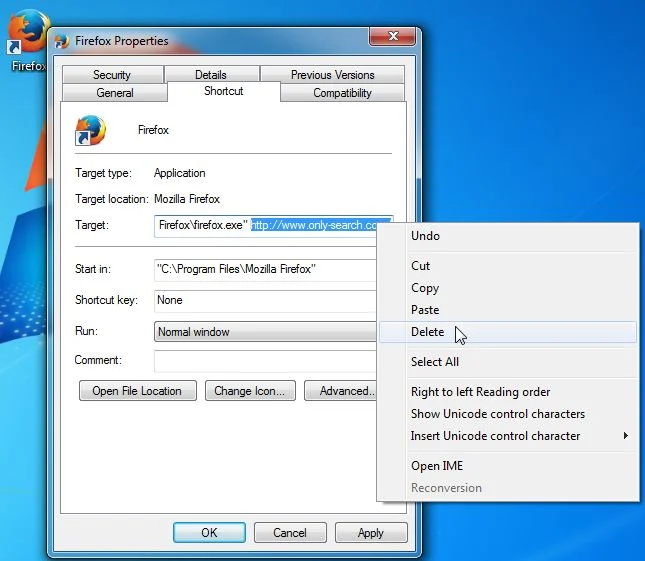Image resolution: width=645 pixels, height=561 pixels.
Task: Click the Apply button
Action: [371, 533]
